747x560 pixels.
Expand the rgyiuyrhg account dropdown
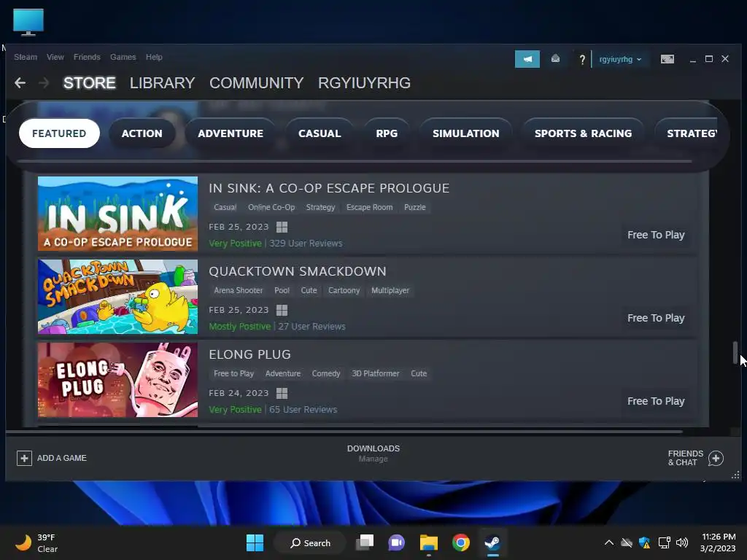pyautogui.click(x=620, y=60)
